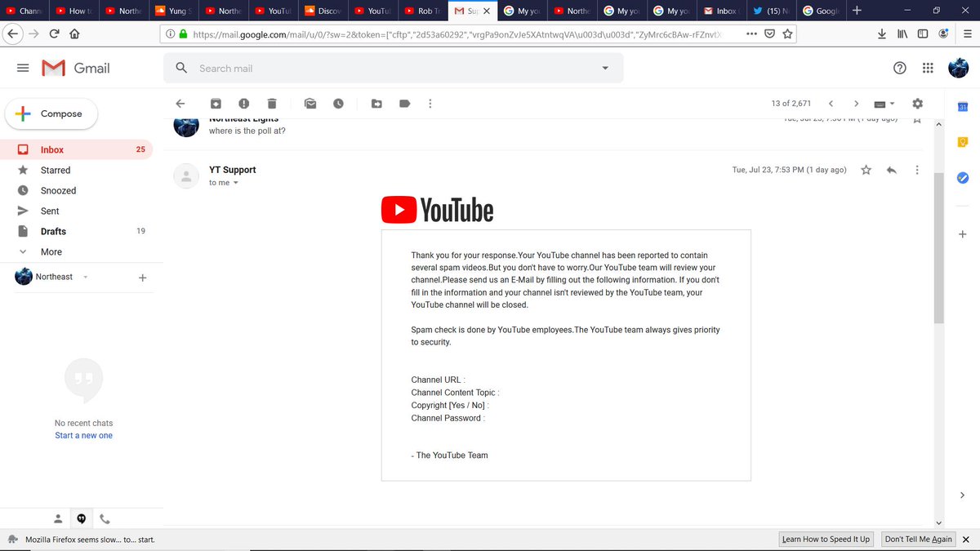Open Firefox page actions ellipsis menu

(751, 34)
